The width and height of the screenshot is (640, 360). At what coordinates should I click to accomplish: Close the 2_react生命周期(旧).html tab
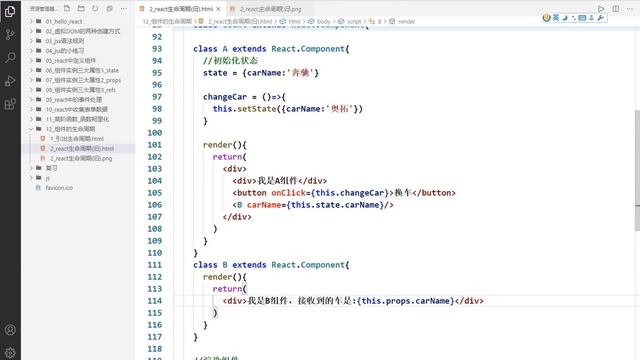[219, 9]
